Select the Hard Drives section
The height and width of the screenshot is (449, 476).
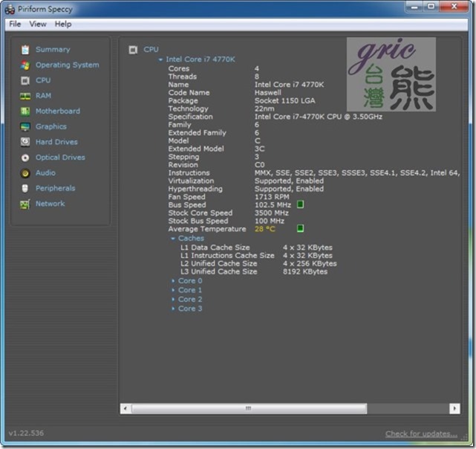click(x=56, y=142)
